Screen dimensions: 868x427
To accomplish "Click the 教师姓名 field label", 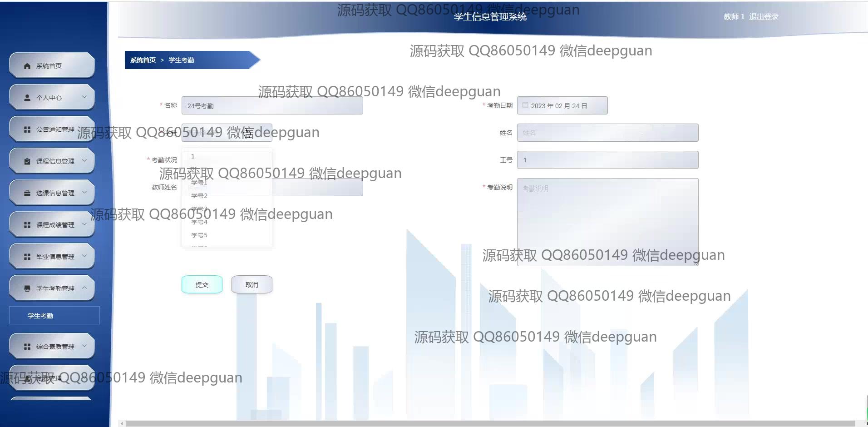I will [x=164, y=187].
